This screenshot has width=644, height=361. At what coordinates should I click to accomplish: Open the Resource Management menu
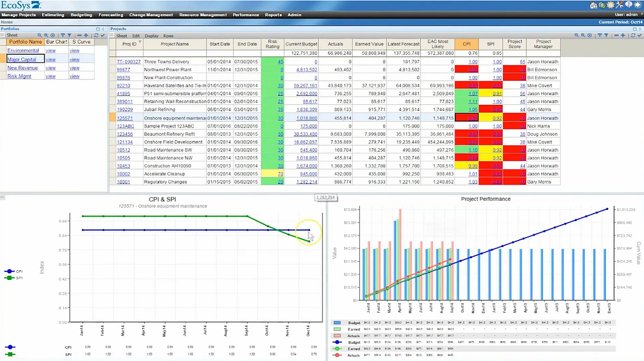click(x=202, y=15)
